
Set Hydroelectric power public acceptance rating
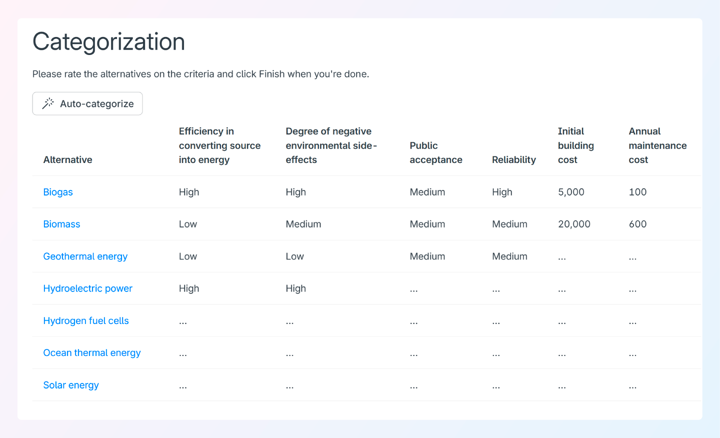click(414, 290)
